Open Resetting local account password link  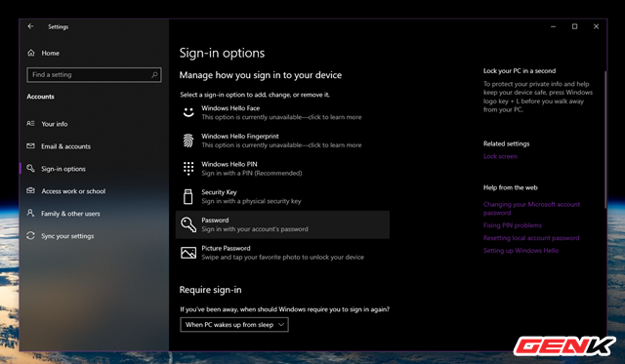tap(531, 238)
